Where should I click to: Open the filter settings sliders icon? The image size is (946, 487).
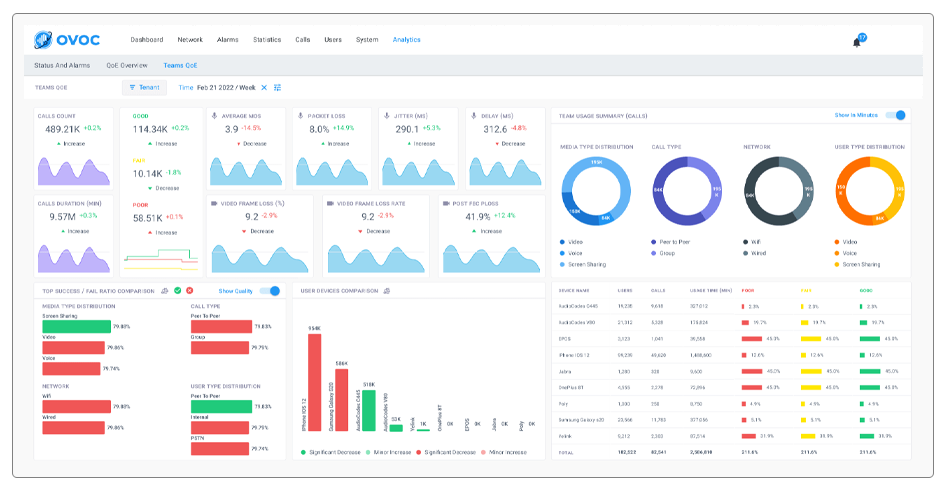point(278,88)
